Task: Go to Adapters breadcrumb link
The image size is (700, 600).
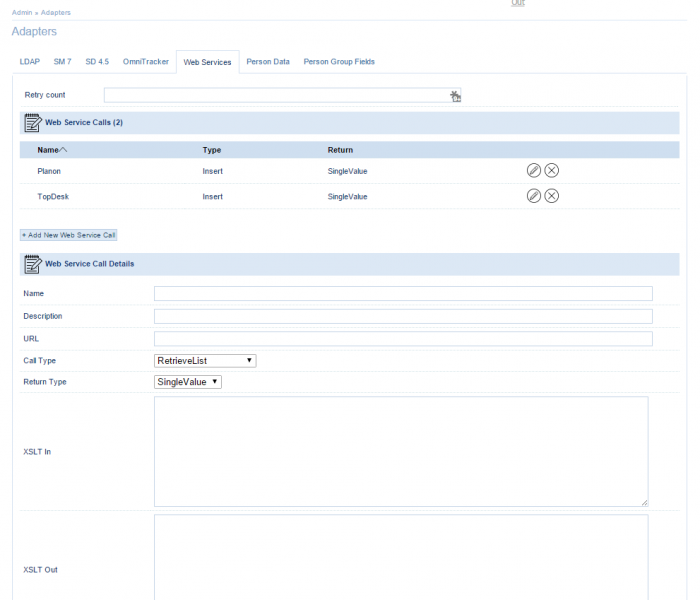Action: [x=56, y=12]
